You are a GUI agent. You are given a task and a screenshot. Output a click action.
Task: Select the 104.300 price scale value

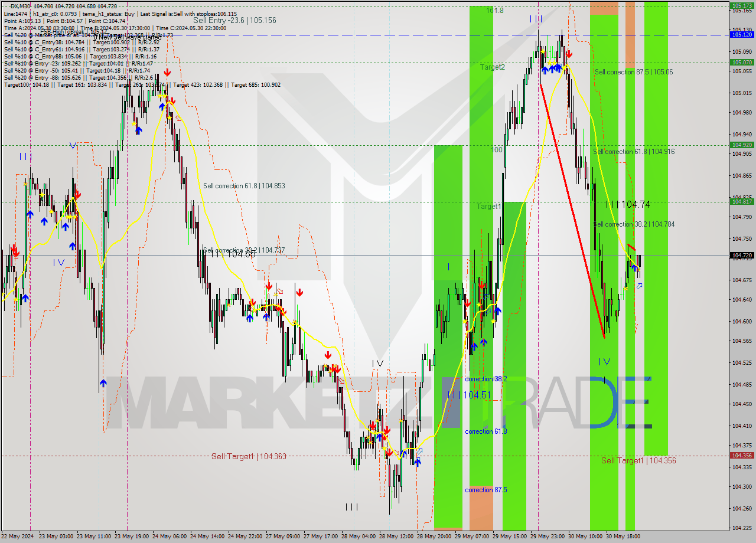(x=742, y=486)
